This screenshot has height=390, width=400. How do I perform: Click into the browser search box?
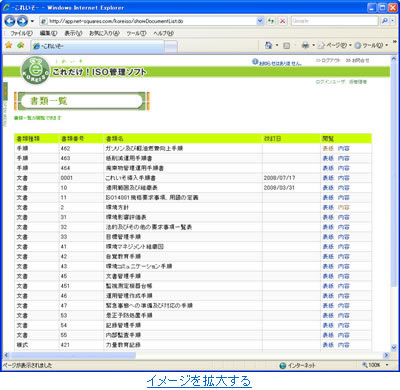point(334,21)
